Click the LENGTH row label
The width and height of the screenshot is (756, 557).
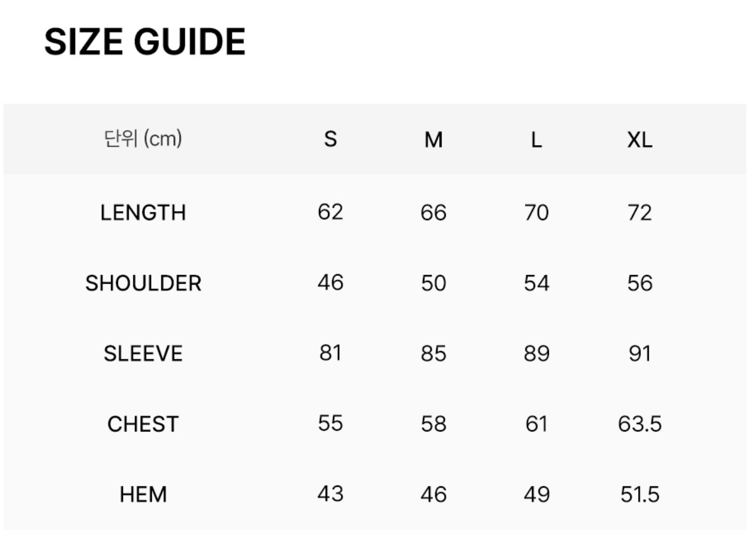pyautogui.click(x=143, y=212)
